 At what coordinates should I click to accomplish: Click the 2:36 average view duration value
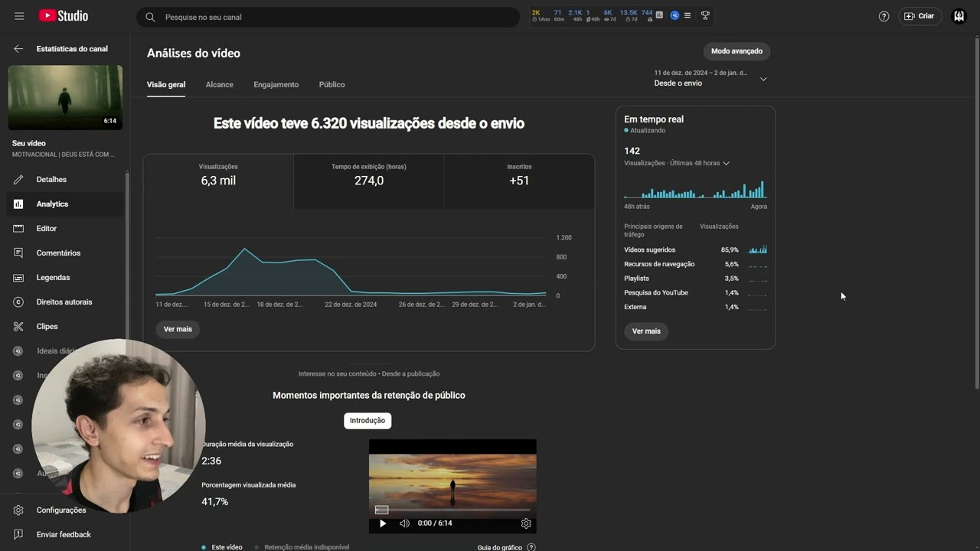[x=211, y=461]
